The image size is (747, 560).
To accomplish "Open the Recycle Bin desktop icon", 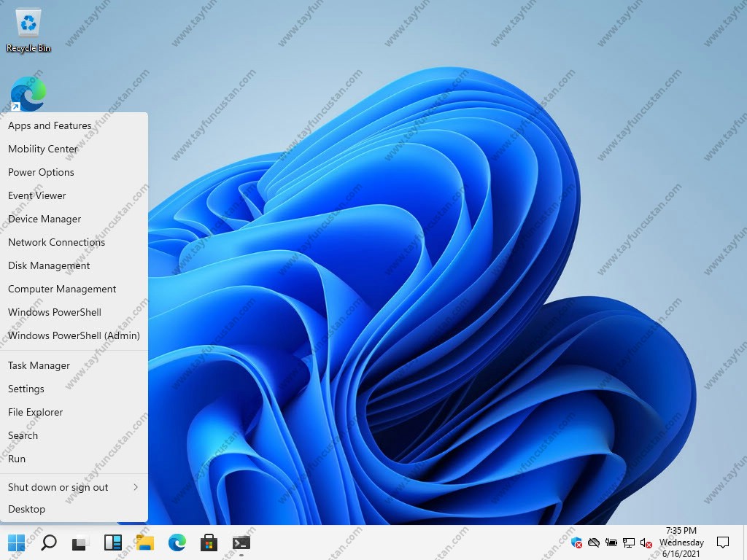I will (28, 31).
